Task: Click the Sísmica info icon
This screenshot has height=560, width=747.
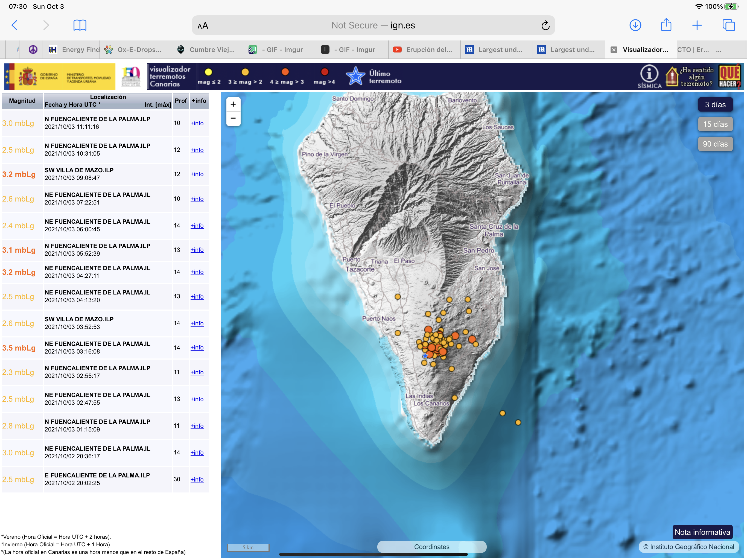Action: [649, 76]
